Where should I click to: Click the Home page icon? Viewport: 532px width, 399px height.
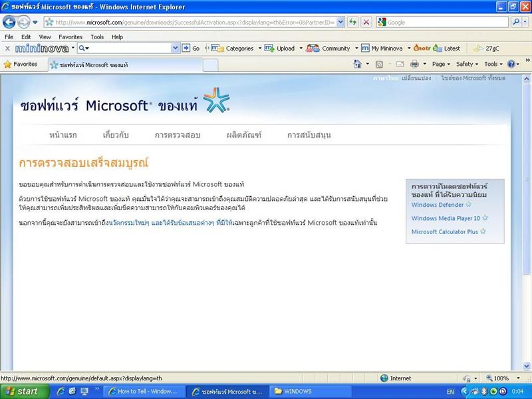(x=357, y=64)
